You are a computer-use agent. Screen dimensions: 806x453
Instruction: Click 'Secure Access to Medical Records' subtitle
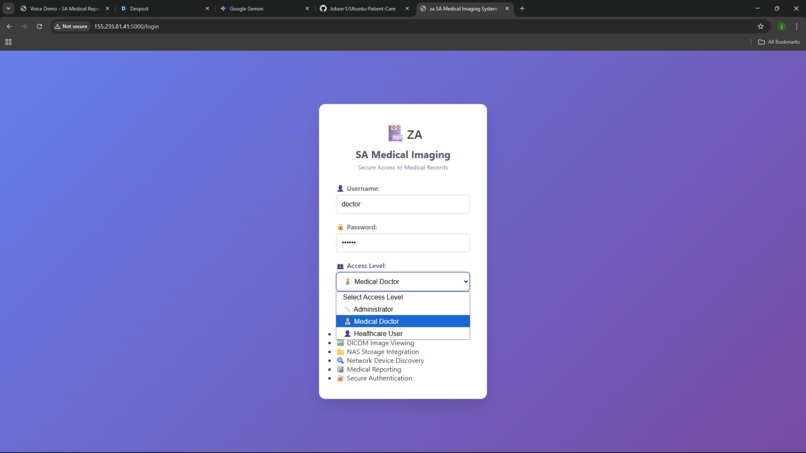click(402, 168)
